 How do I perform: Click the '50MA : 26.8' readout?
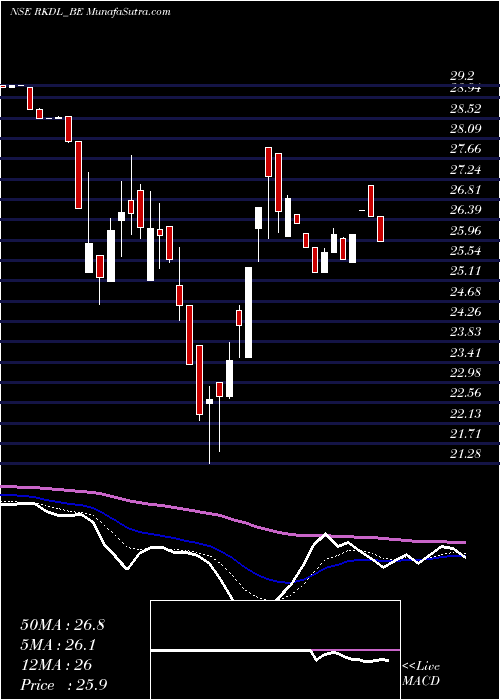click(62, 625)
